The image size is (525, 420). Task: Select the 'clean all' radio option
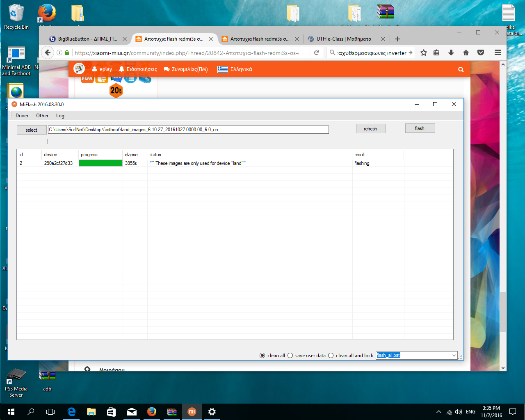262,356
